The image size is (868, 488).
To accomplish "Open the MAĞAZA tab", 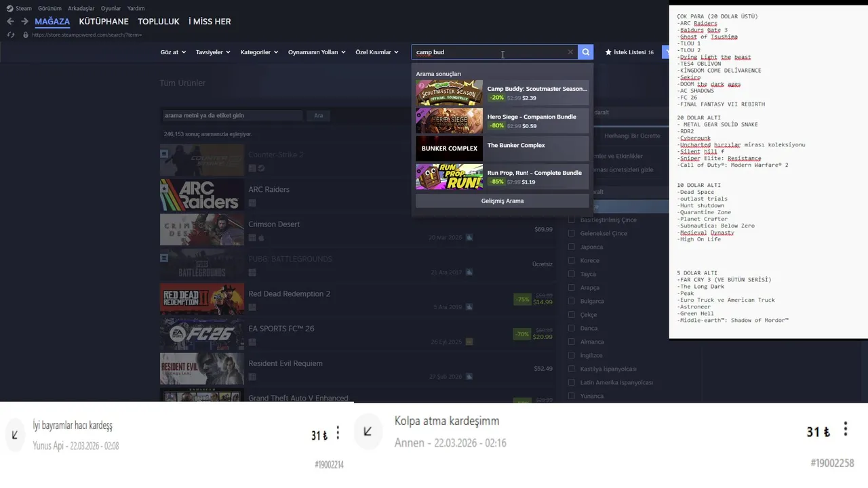I will tap(52, 22).
